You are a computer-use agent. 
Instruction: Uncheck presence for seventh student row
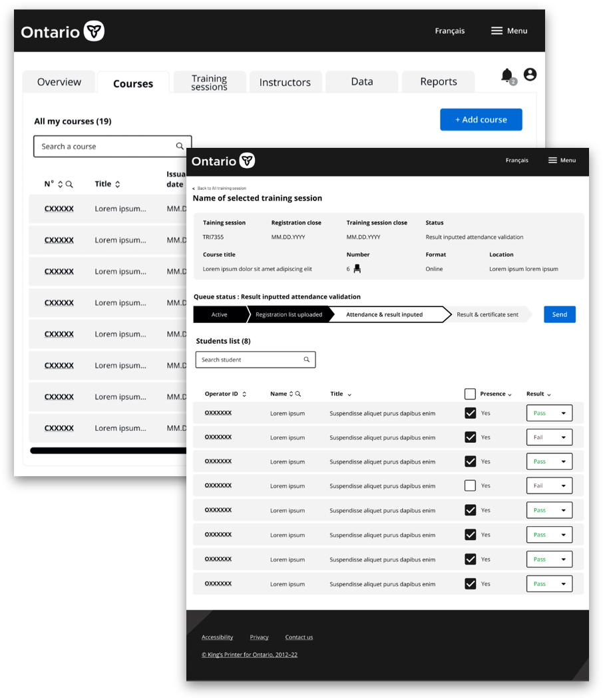(x=470, y=559)
